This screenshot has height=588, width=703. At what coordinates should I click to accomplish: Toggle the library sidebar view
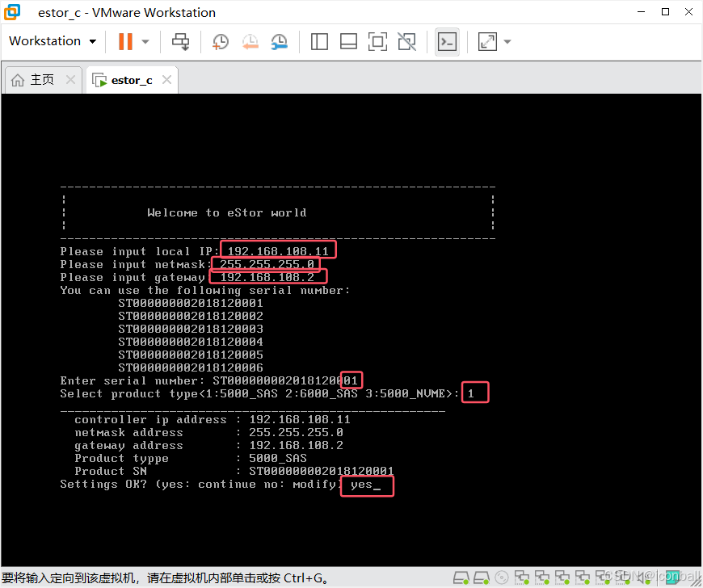point(319,42)
